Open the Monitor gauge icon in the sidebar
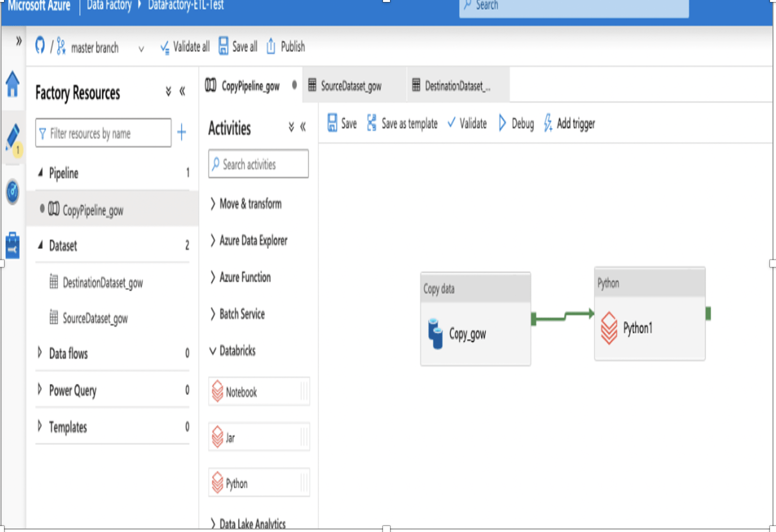The width and height of the screenshot is (776, 532). 13,192
